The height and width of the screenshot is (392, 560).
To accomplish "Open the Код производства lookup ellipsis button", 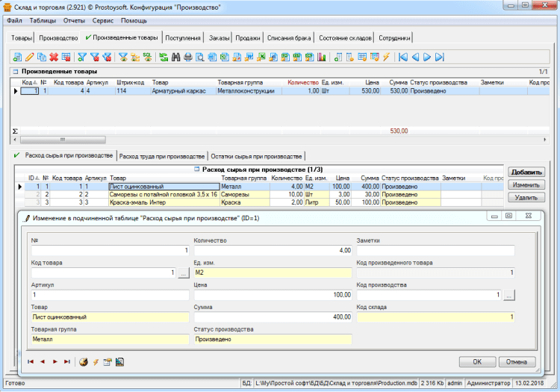I will tap(509, 296).
